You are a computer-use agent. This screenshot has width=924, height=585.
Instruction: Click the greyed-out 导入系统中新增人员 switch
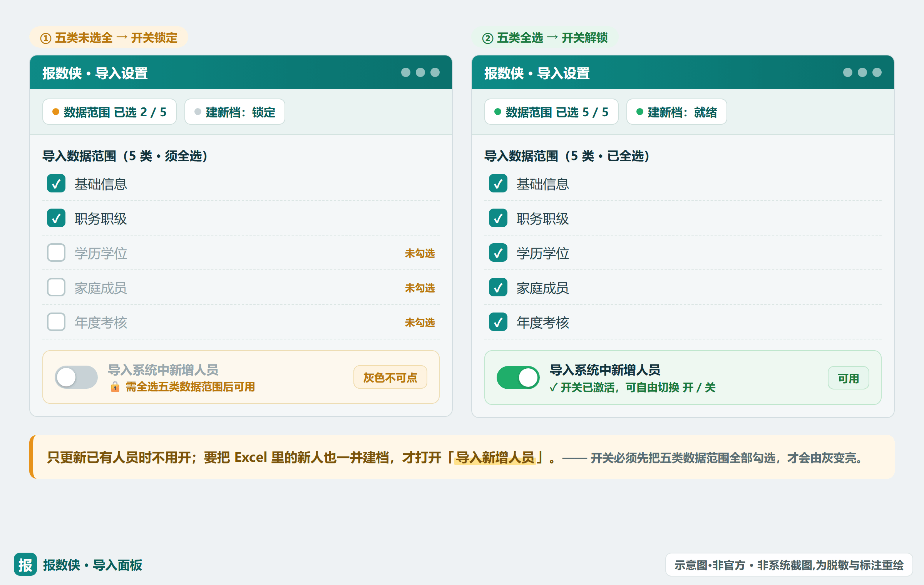click(76, 377)
